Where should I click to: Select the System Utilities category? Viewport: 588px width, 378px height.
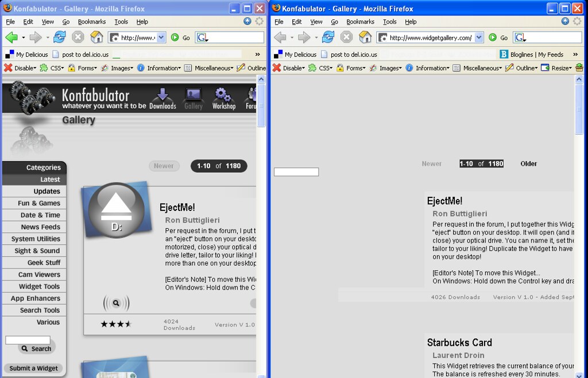(x=34, y=239)
